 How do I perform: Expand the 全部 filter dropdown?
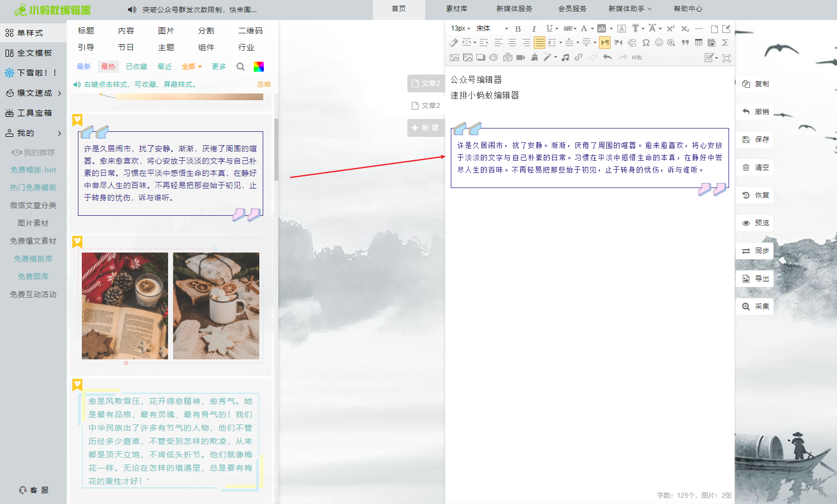click(192, 67)
